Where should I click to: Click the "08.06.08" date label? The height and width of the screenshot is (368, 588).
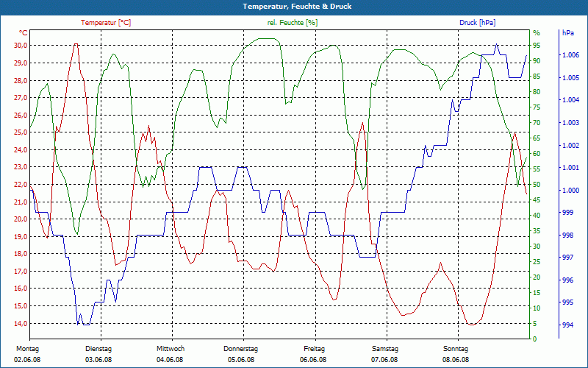coord(456,360)
